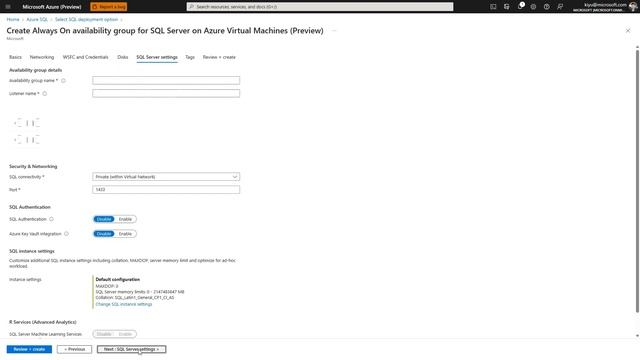Click the Port field showing 1433

[x=166, y=189]
